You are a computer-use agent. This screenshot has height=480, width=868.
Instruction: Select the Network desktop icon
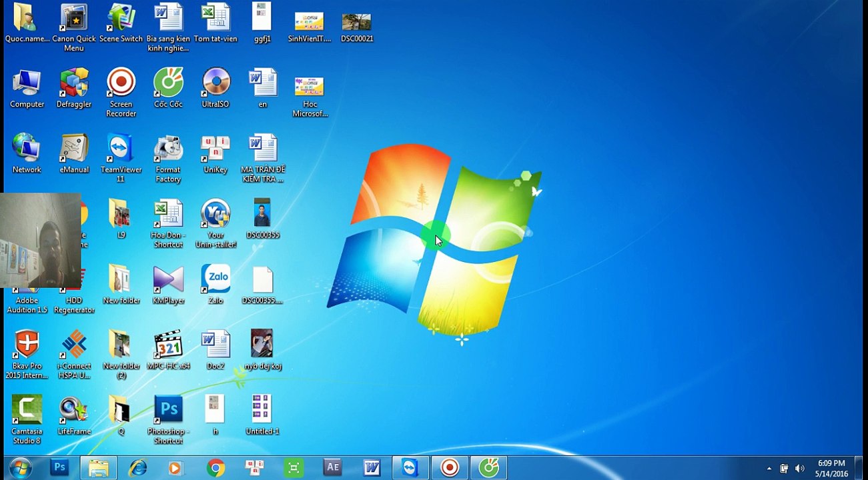point(27,153)
